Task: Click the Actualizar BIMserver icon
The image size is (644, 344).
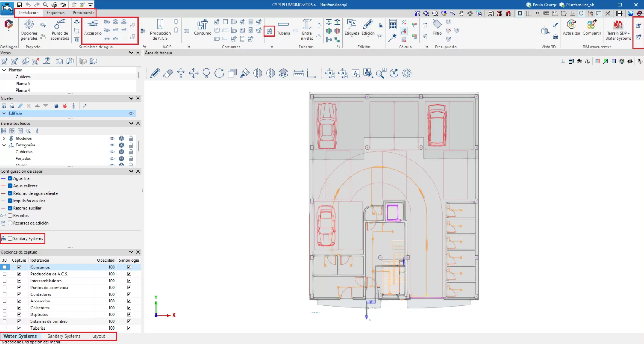Action: point(571,25)
